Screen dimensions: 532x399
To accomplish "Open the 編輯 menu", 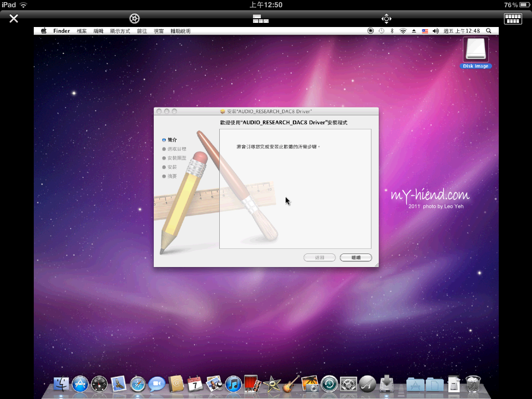I will 98,31.
